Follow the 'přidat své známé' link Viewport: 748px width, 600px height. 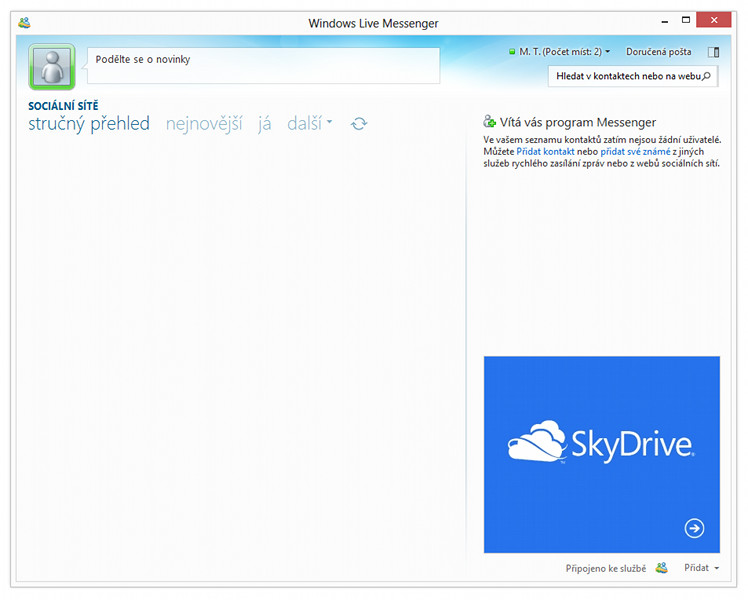635,152
